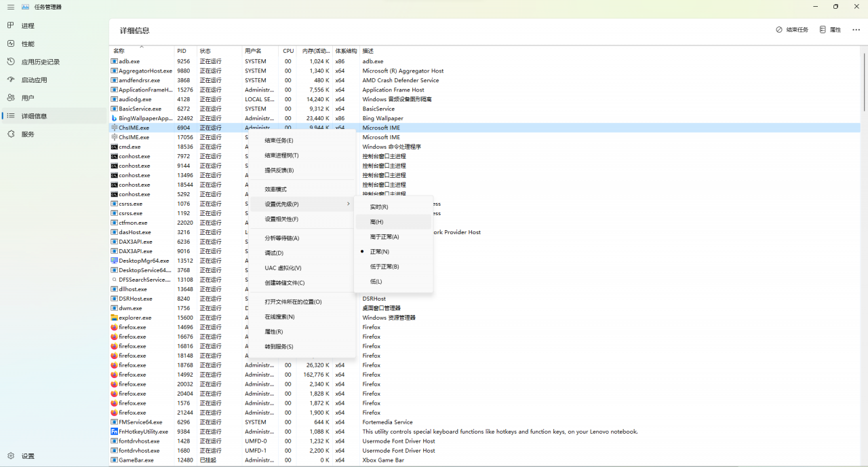Click the DFSSearchService process icon

pyautogui.click(x=114, y=280)
